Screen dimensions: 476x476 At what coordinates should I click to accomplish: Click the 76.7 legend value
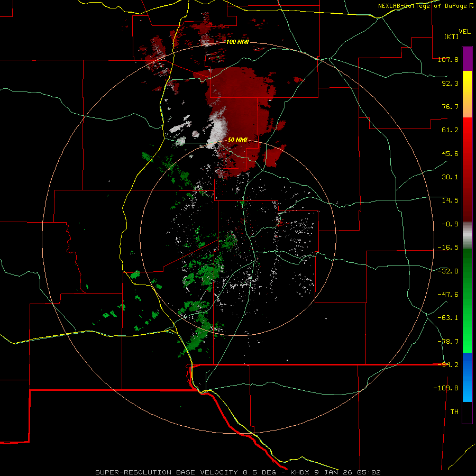[450, 106]
